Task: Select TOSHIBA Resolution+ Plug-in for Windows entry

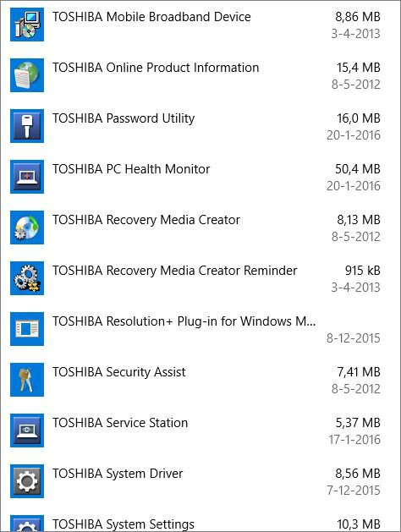Action: coord(200,329)
